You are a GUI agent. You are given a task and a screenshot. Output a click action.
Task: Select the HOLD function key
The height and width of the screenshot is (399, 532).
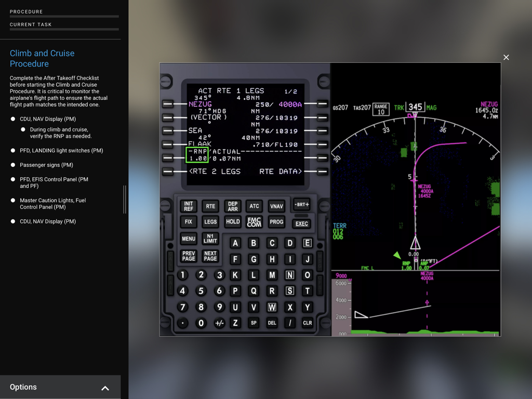click(232, 222)
